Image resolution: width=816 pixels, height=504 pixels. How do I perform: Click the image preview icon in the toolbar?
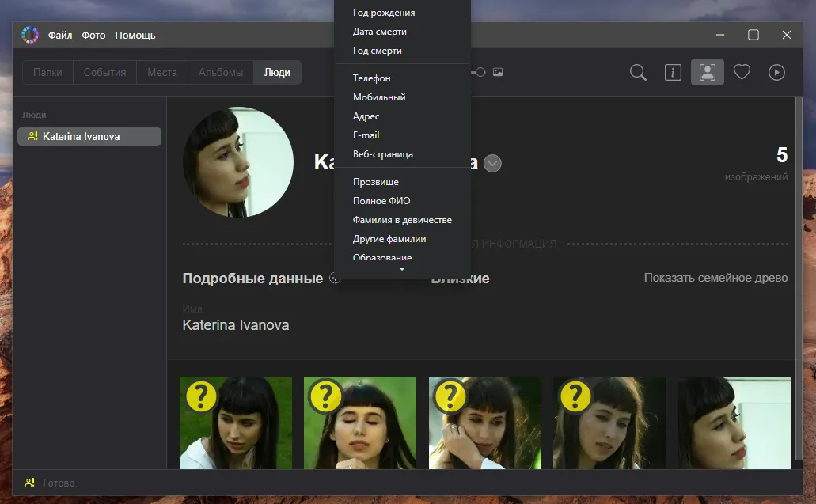pyautogui.click(x=497, y=71)
